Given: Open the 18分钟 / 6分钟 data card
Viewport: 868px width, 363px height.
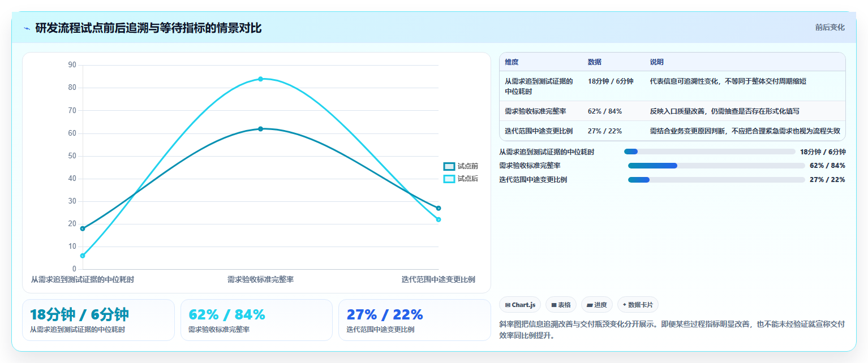Looking at the screenshot, I should click(98, 320).
